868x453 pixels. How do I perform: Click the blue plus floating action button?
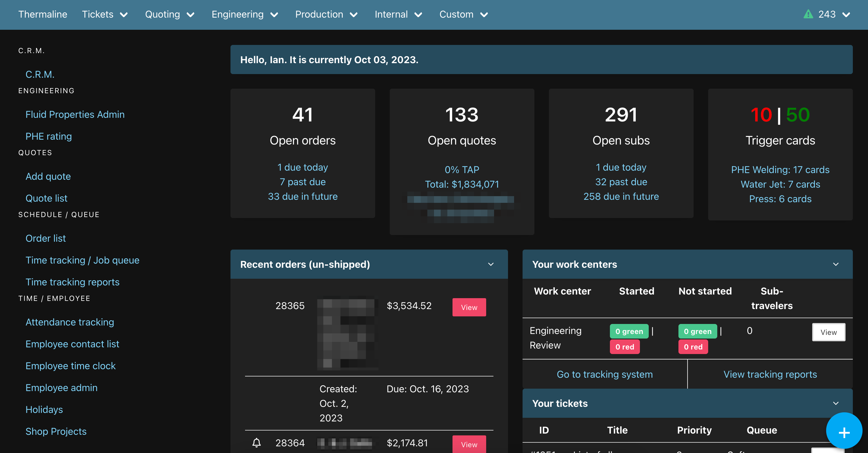pos(844,431)
